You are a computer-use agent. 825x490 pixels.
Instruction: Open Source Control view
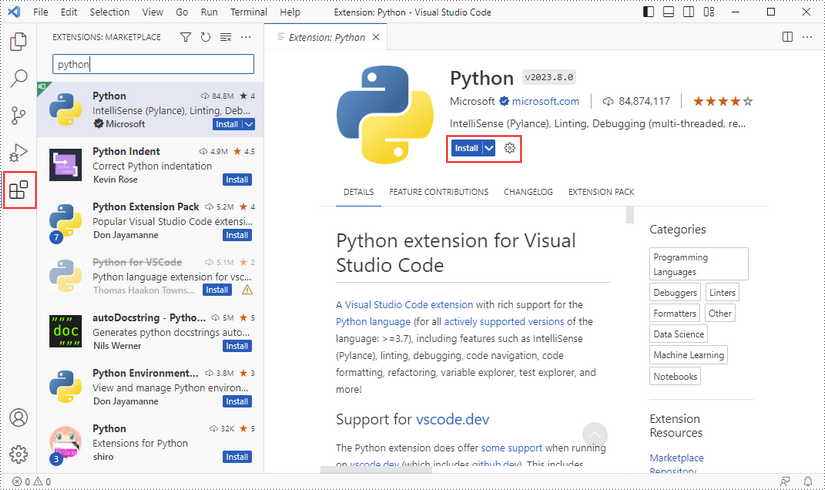point(18,115)
